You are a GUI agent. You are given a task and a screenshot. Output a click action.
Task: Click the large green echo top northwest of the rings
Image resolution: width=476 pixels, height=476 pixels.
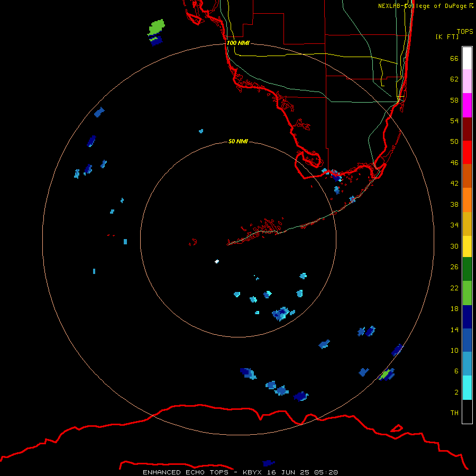[x=157, y=28]
